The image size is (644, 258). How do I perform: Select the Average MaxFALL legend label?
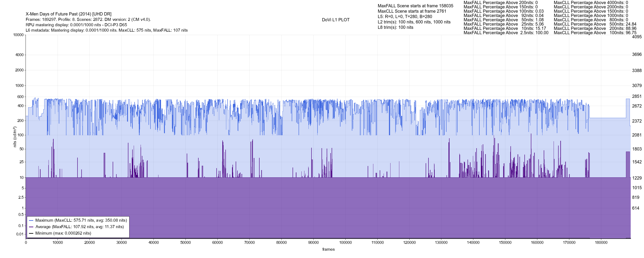coord(79,227)
